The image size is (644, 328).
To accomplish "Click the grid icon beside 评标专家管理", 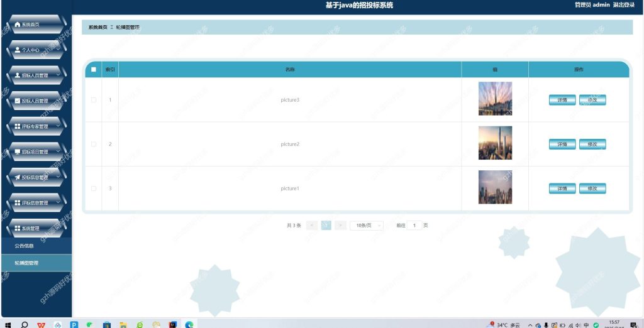I will point(17,126).
